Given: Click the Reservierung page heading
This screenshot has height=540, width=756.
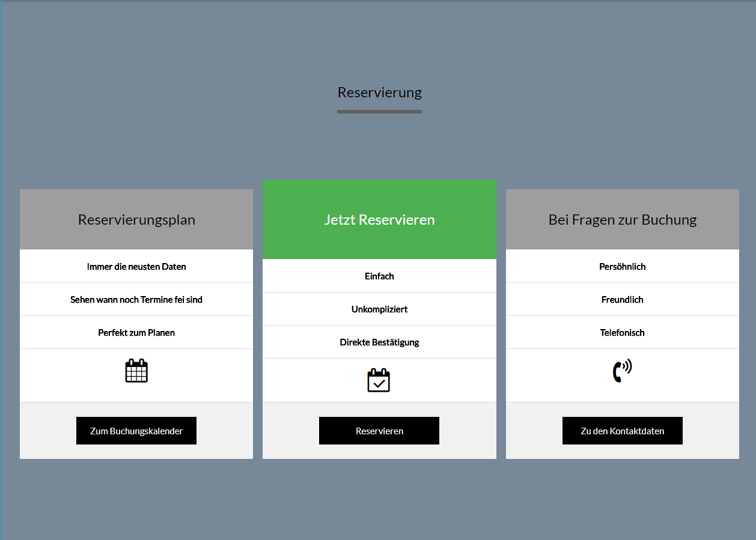Looking at the screenshot, I should pos(379,93).
